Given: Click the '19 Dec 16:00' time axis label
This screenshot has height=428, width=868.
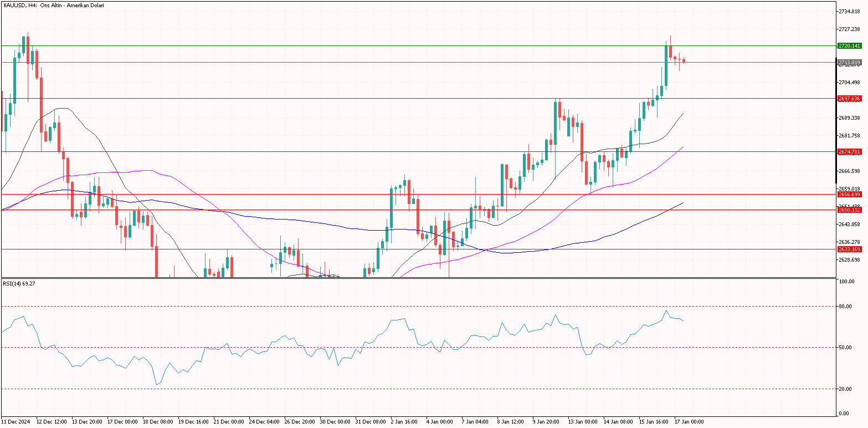Looking at the screenshot, I should 192,422.
